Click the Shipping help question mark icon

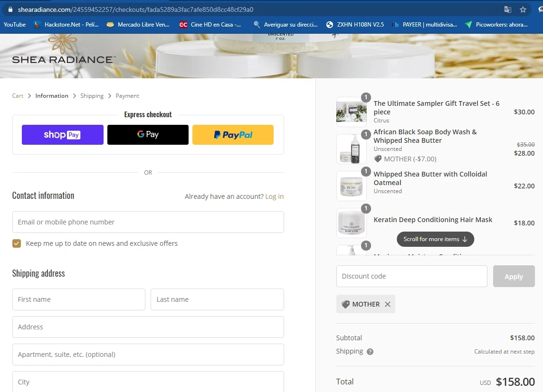pos(370,352)
